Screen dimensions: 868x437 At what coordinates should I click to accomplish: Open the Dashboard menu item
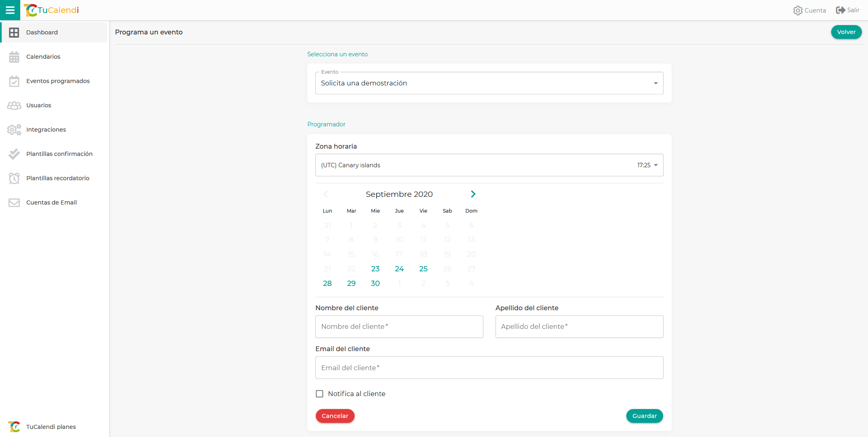(54, 32)
